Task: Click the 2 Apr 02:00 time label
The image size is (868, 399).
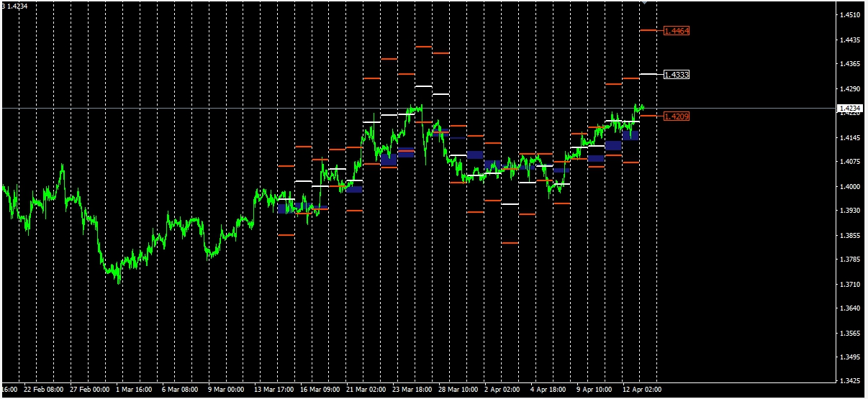Action: [x=502, y=390]
